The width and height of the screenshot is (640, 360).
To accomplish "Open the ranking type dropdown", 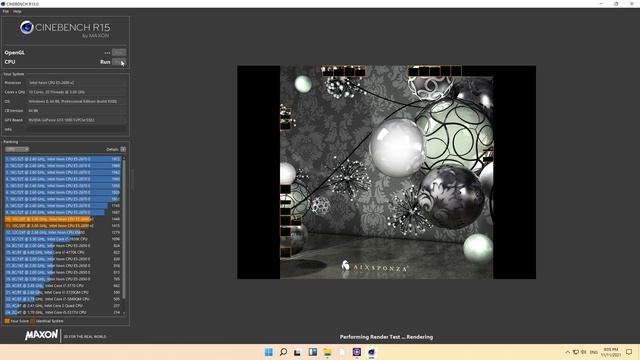I will pyautogui.click(x=17, y=149).
